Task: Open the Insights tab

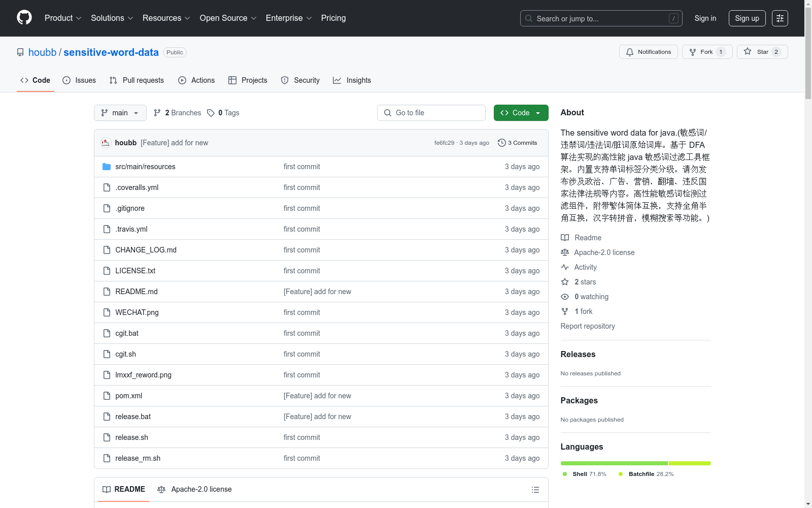Action: 352,80
